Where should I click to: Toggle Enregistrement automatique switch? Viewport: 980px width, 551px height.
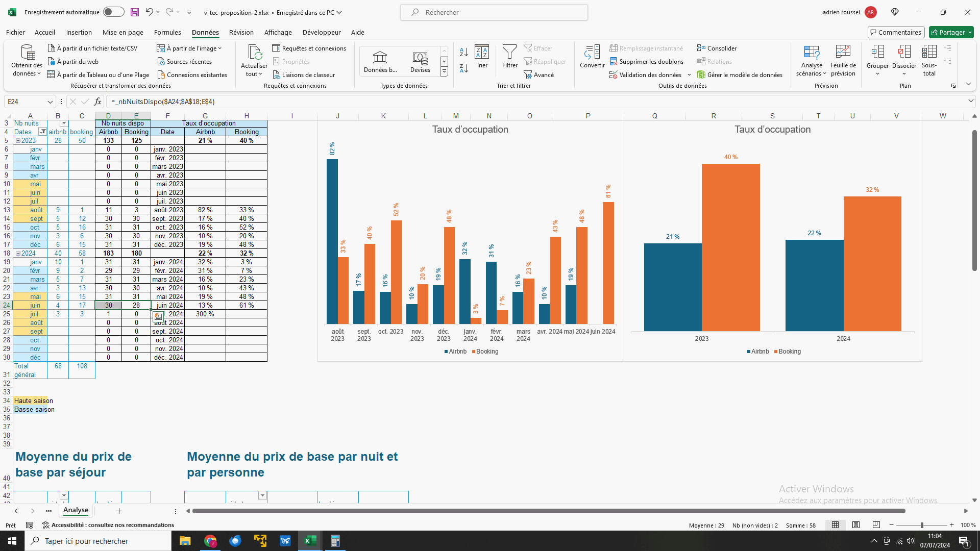113,12
